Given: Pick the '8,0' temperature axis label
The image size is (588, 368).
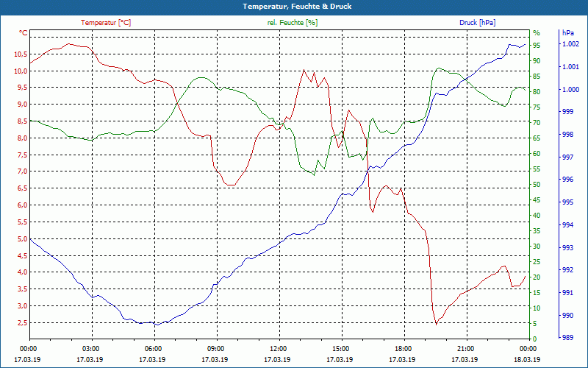Looking at the screenshot, I should tap(22, 138).
